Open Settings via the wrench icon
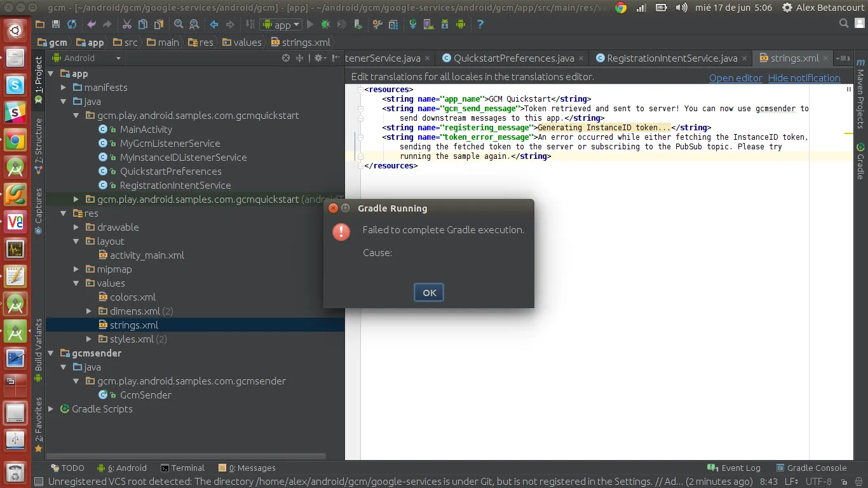Viewport: 868px width, 488px height. (377, 25)
